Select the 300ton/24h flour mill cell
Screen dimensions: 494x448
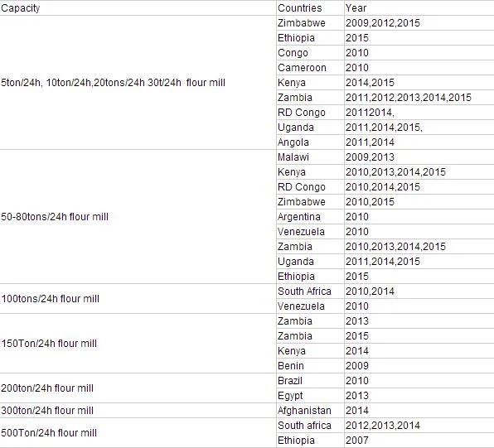pos(138,410)
